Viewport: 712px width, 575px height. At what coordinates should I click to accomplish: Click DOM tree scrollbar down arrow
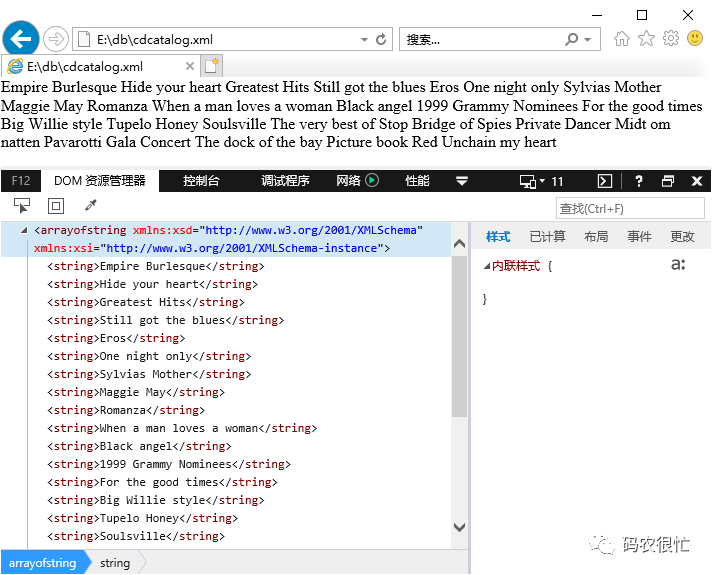click(460, 527)
